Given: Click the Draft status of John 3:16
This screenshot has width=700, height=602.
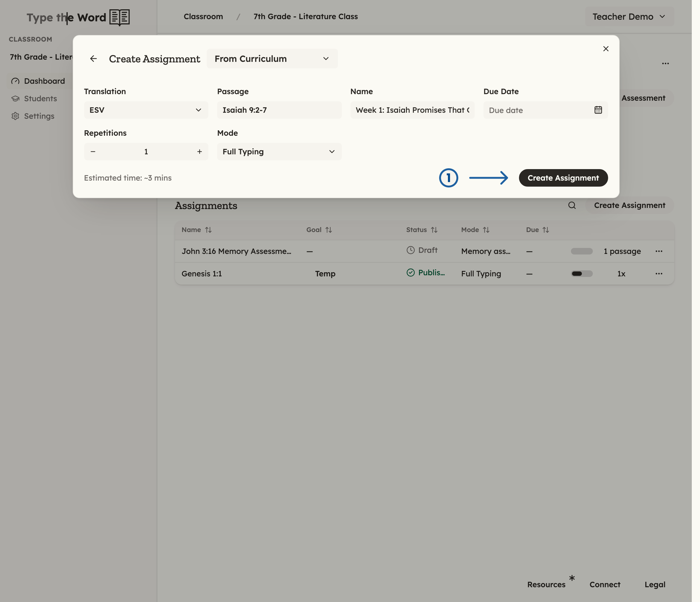Looking at the screenshot, I should tap(422, 250).
